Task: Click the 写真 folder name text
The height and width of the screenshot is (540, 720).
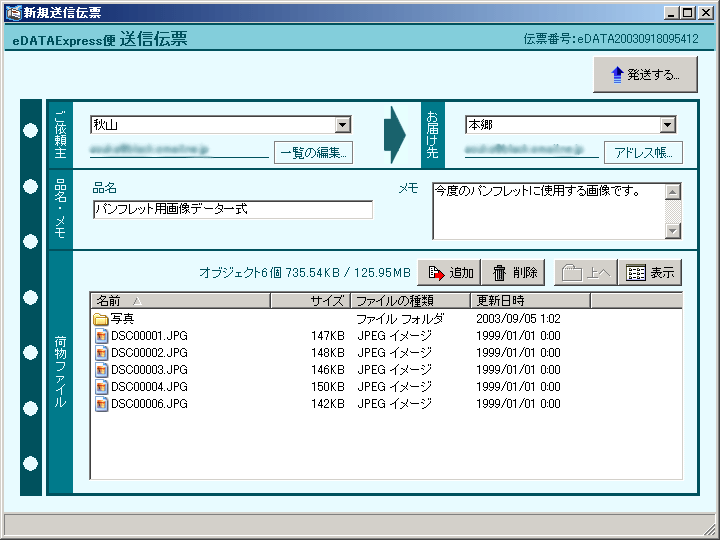Action: pos(122,319)
